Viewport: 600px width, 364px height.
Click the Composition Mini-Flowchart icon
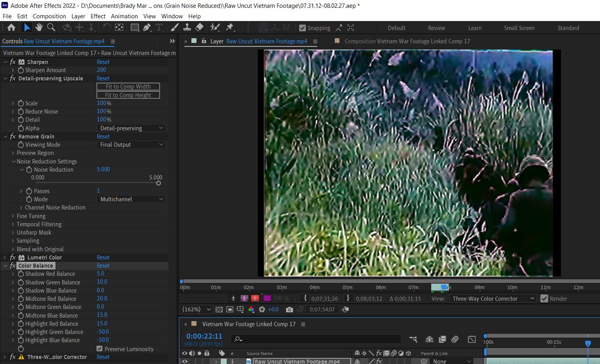(x=413, y=339)
